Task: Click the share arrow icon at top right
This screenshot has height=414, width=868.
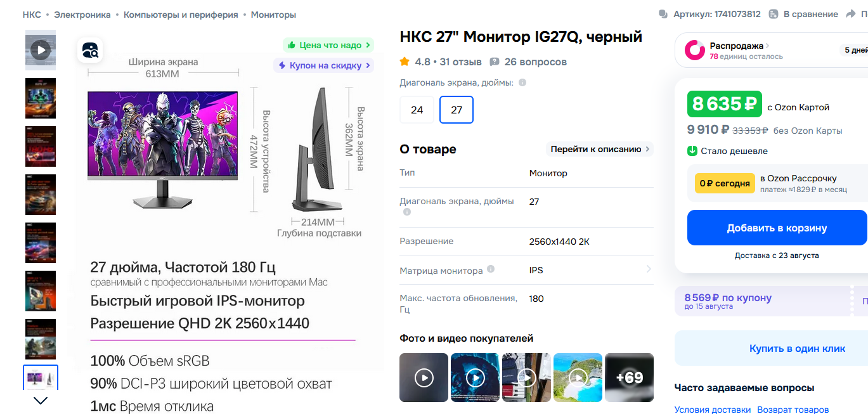Action: click(x=851, y=14)
